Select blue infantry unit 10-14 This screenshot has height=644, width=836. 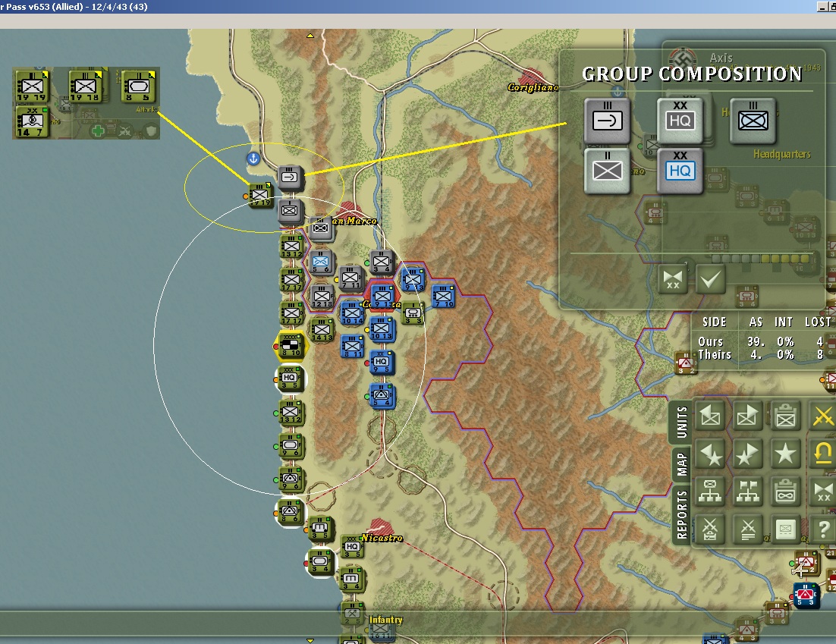(x=353, y=313)
